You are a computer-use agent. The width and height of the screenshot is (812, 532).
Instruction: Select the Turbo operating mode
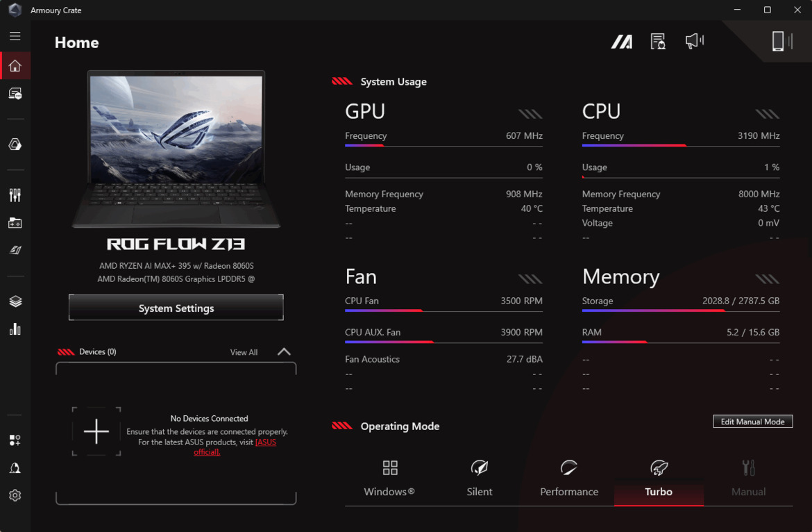pos(658,479)
